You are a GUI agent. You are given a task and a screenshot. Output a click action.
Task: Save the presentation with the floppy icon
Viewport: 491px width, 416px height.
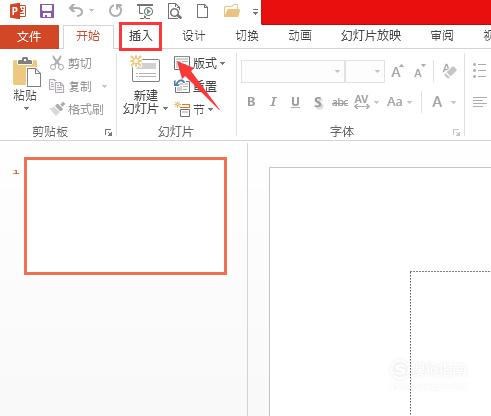click(47, 11)
